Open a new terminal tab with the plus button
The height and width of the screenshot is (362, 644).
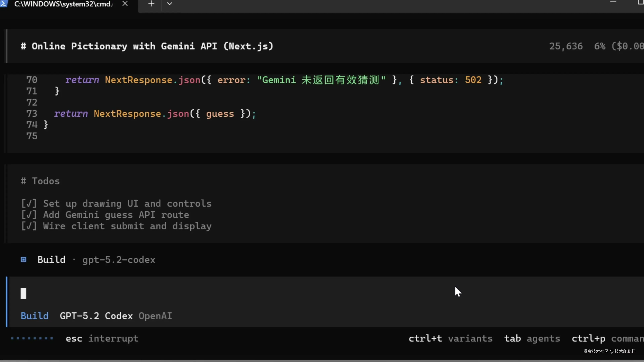[x=151, y=4]
